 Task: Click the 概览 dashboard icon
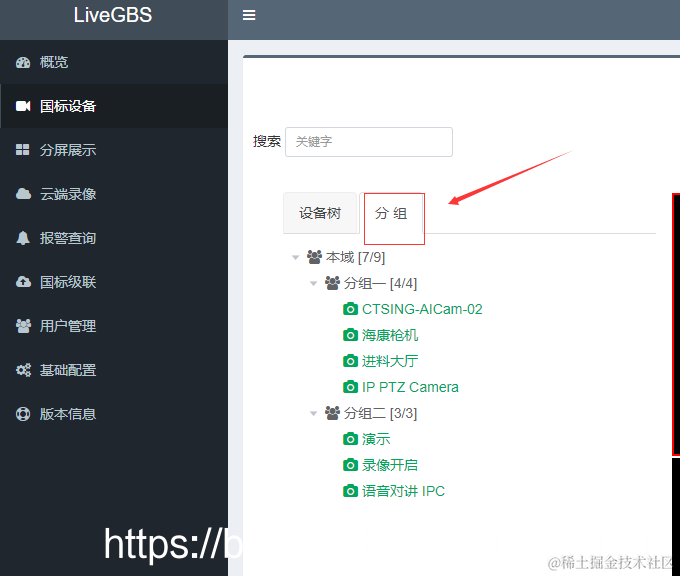coord(23,62)
